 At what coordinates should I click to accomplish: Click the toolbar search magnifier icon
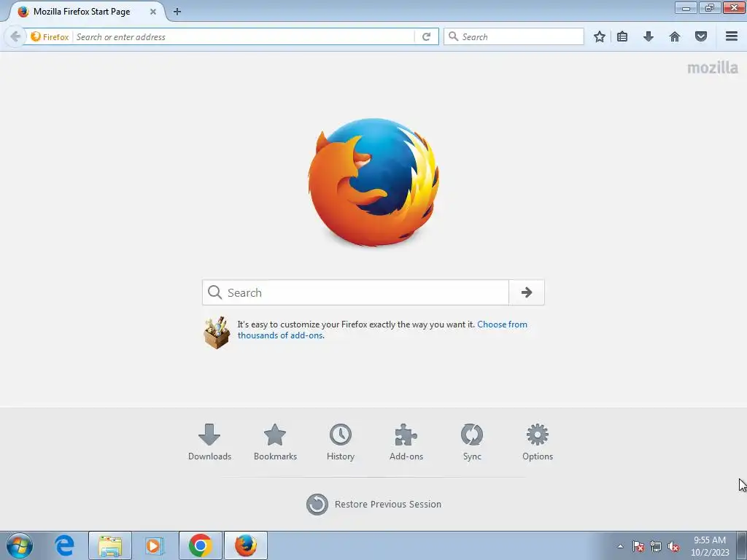click(x=453, y=36)
